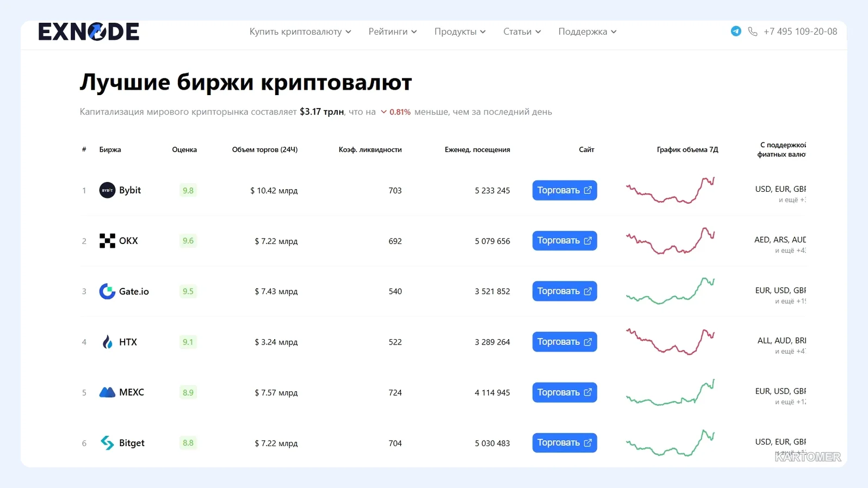This screenshot has height=488, width=868.
Task: Sort by the Оценка column header
Action: [x=184, y=149]
